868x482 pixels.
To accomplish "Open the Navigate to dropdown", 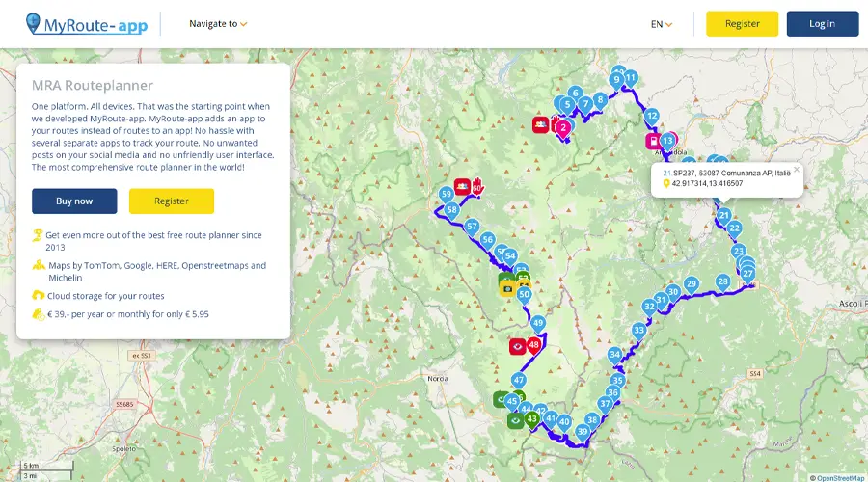I will 218,24.
